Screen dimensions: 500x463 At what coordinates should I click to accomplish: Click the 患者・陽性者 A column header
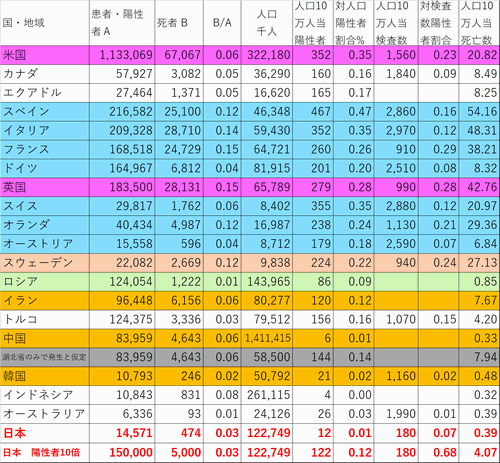coord(122,23)
